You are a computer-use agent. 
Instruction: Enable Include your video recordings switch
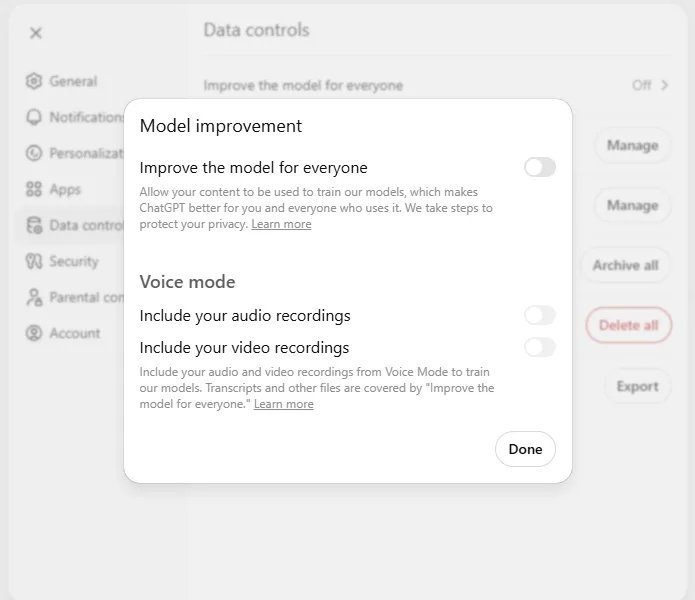pos(540,347)
